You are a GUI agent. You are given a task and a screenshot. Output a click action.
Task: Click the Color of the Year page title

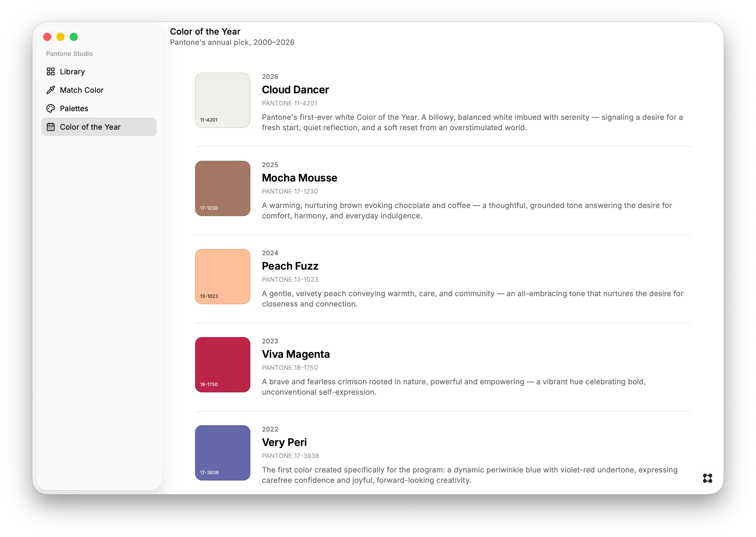[x=205, y=31]
